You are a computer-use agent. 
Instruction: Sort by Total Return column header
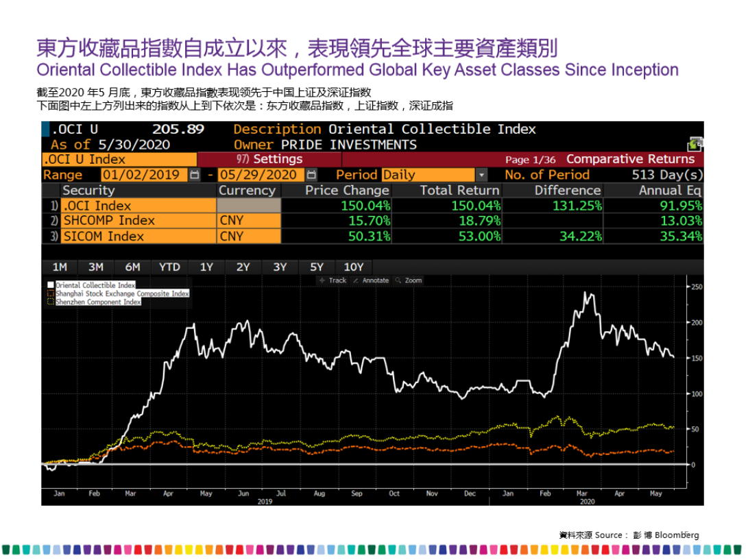459,191
